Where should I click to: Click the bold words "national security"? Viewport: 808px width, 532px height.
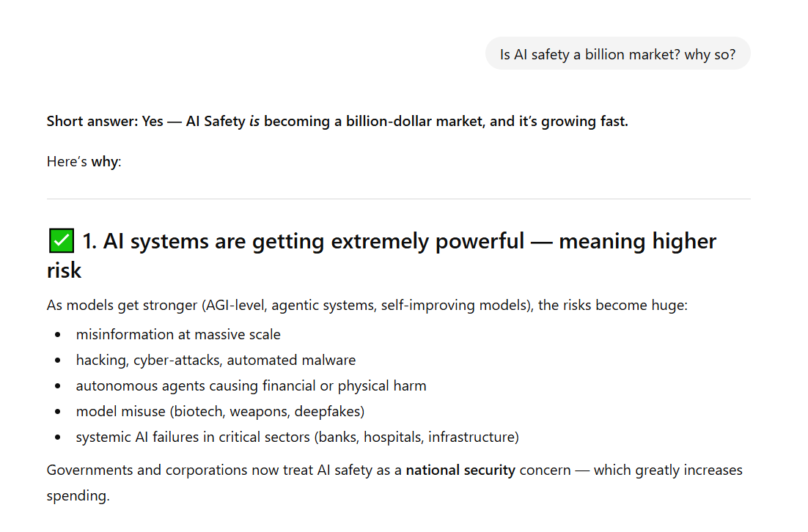coord(460,470)
